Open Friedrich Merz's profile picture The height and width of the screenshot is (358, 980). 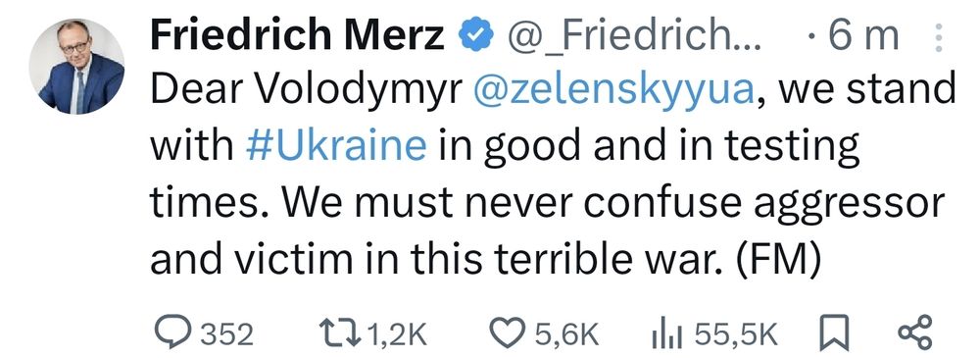[76, 67]
